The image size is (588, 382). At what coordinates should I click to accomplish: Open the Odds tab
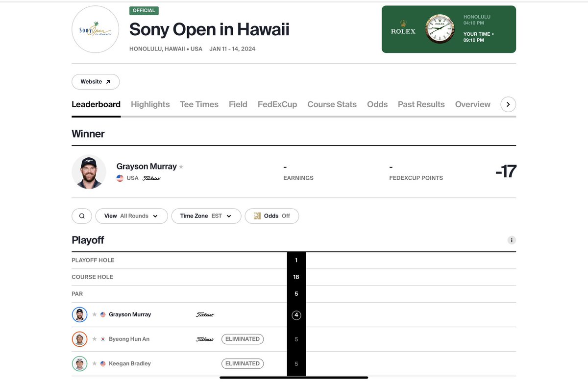coord(377,104)
